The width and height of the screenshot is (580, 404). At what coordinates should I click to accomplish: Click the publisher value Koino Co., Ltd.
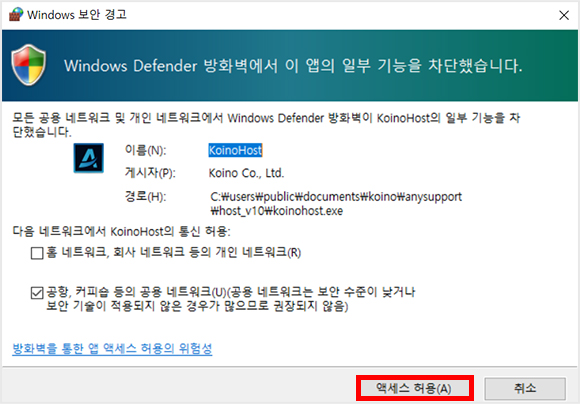[246, 173]
